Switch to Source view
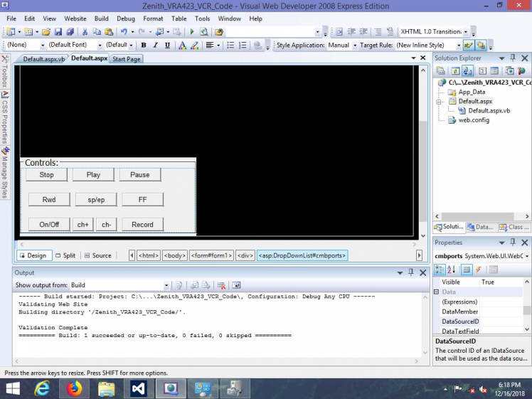The width and height of the screenshot is (532, 399). (98, 255)
